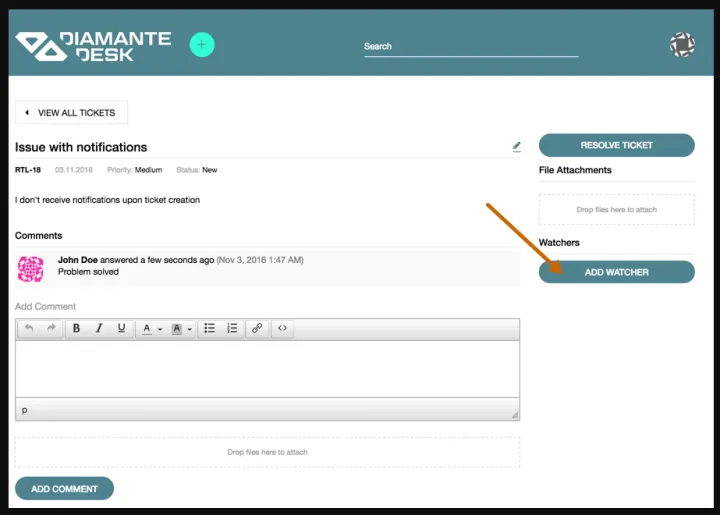Click into the Search field
720x515 pixels.
[470, 47]
